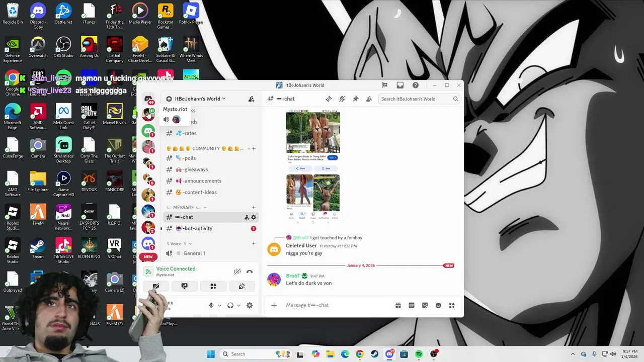Open Recycle Bin desktop icon

tap(13, 14)
